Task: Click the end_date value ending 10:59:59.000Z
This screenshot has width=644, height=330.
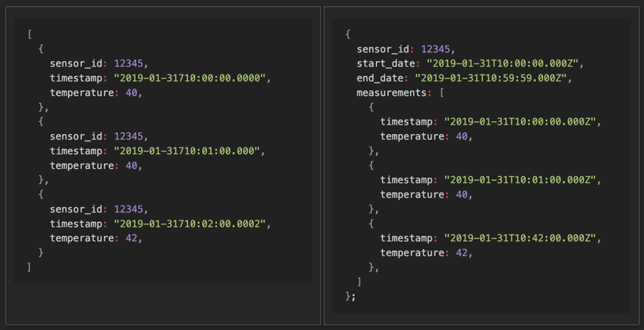Action: coord(493,79)
